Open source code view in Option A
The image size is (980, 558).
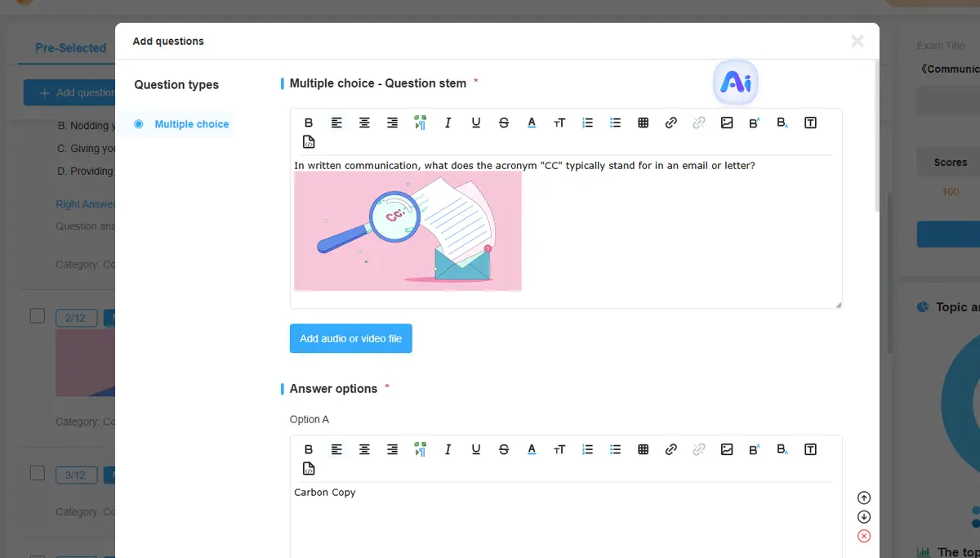(309, 469)
